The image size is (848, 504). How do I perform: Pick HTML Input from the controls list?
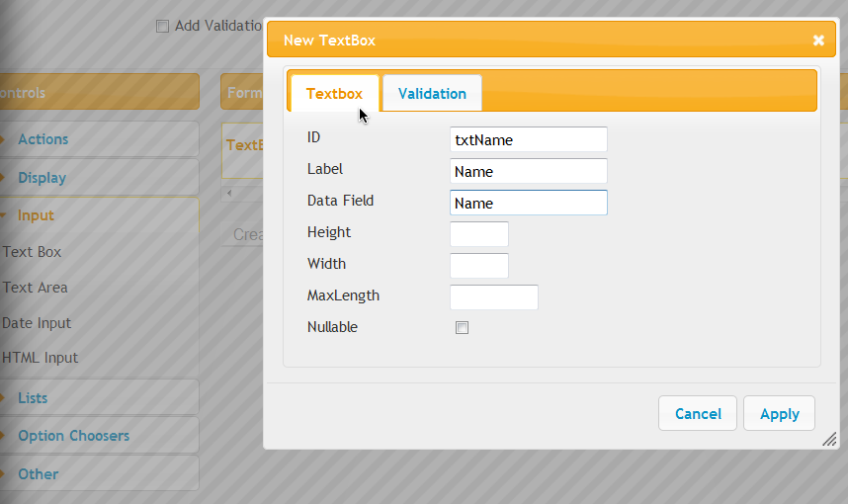coord(40,358)
